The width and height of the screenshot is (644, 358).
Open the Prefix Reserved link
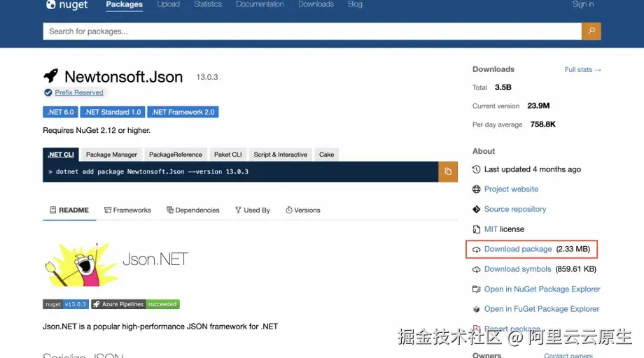(79, 93)
